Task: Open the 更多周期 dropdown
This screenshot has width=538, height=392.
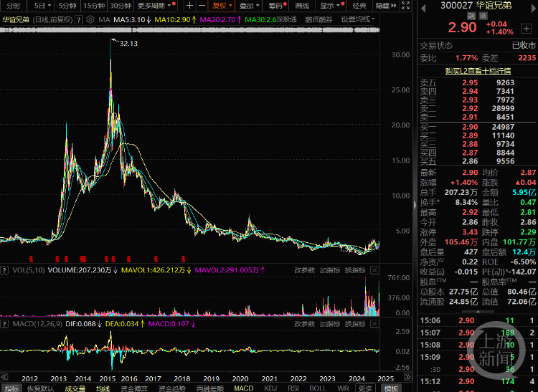Action: click(x=155, y=6)
